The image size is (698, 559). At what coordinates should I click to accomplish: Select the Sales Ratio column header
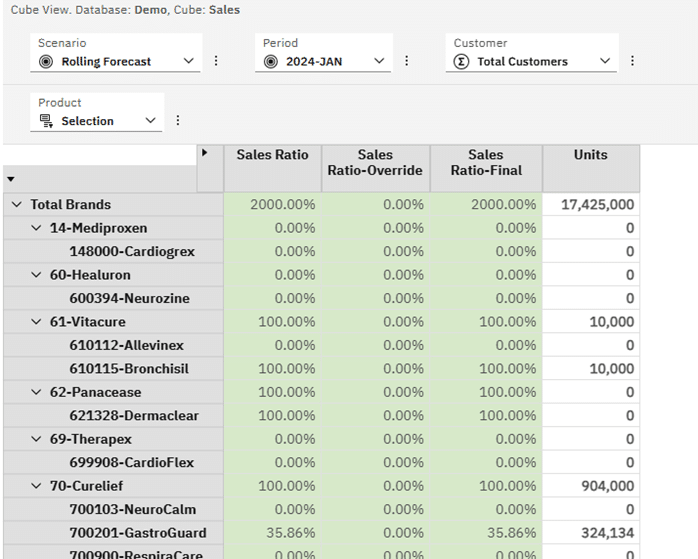[272, 168]
